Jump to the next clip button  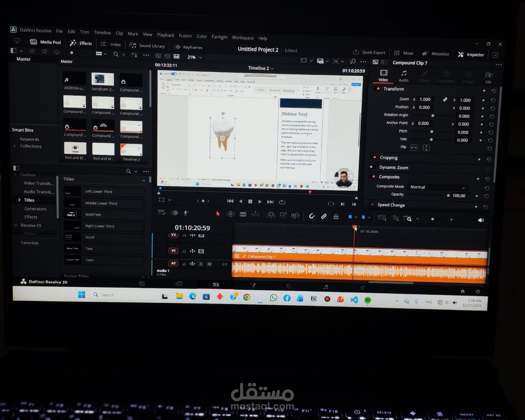[270, 202]
